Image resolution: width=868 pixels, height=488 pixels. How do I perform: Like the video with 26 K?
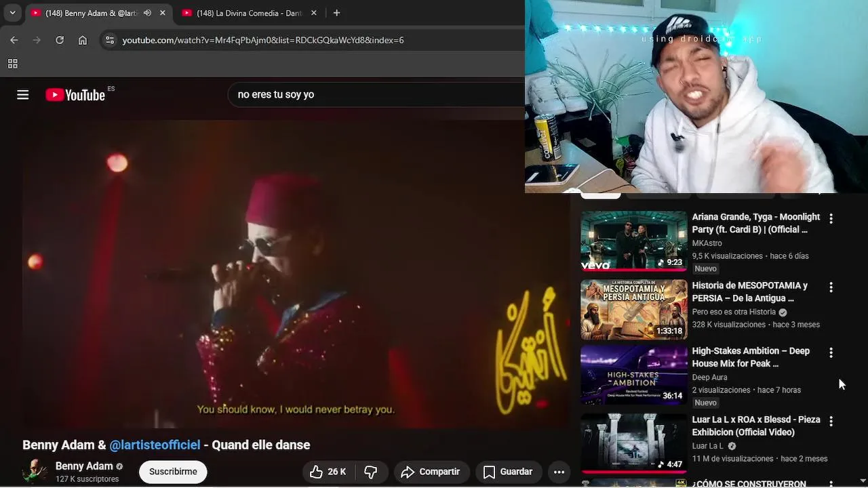pyautogui.click(x=328, y=472)
